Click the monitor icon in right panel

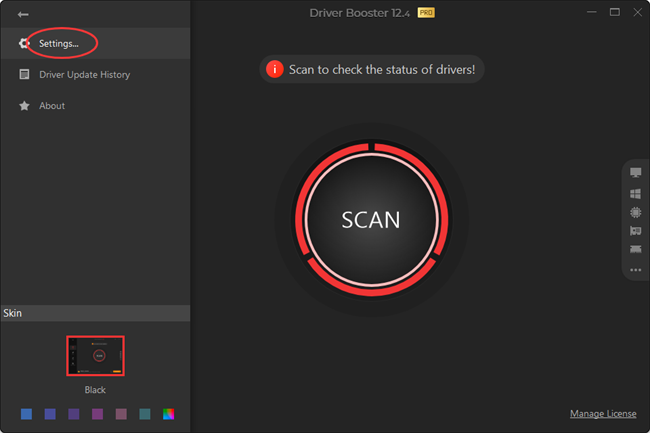[x=635, y=174]
